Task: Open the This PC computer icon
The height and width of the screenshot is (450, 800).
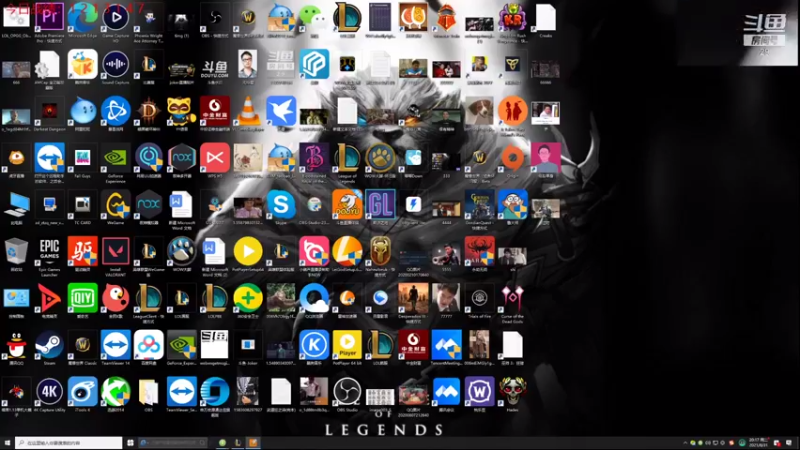Action: click(x=16, y=205)
